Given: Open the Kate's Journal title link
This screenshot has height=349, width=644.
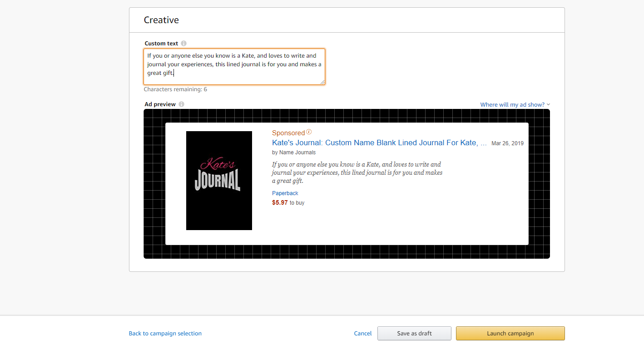Looking at the screenshot, I should click(379, 143).
